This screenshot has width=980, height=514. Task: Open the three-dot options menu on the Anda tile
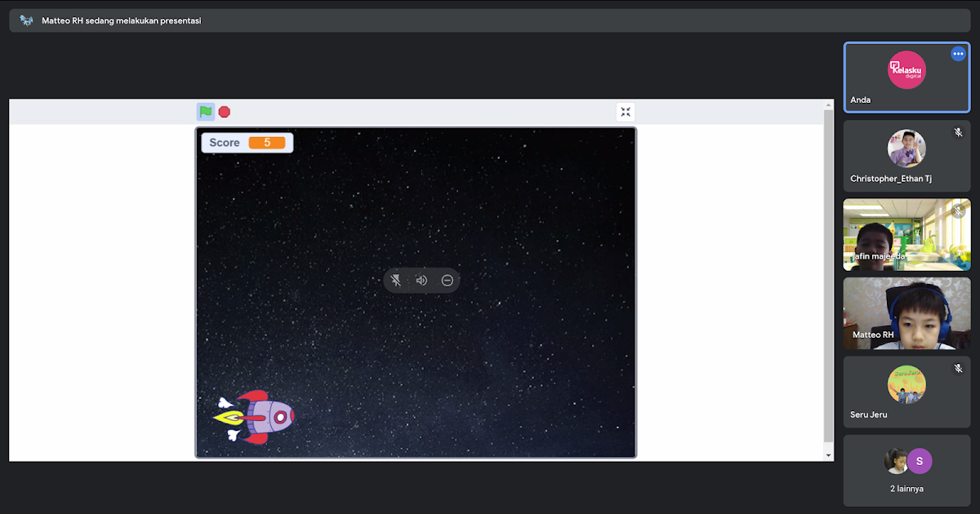coord(958,53)
